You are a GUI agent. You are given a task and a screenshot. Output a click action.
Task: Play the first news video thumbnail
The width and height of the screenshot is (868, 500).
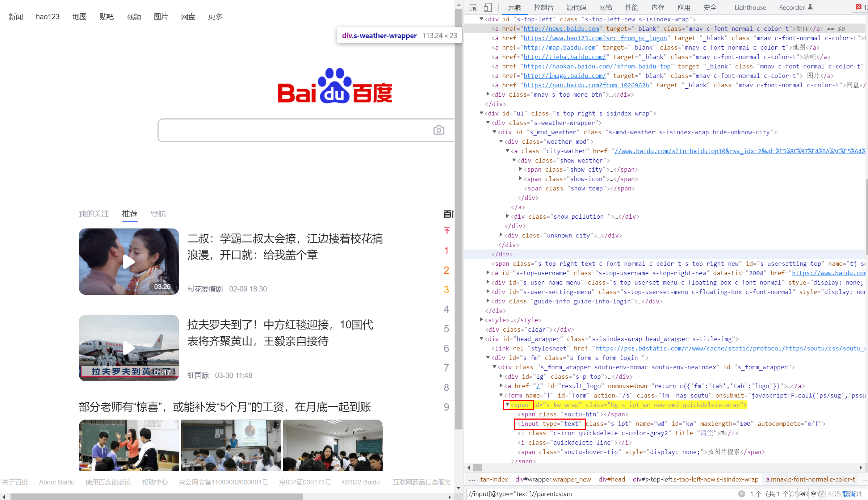129,261
